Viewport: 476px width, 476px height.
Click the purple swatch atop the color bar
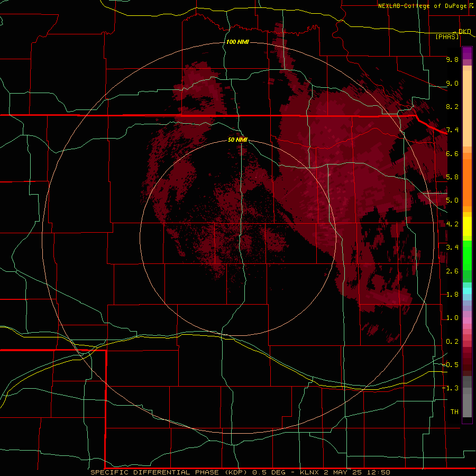click(467, 53)
